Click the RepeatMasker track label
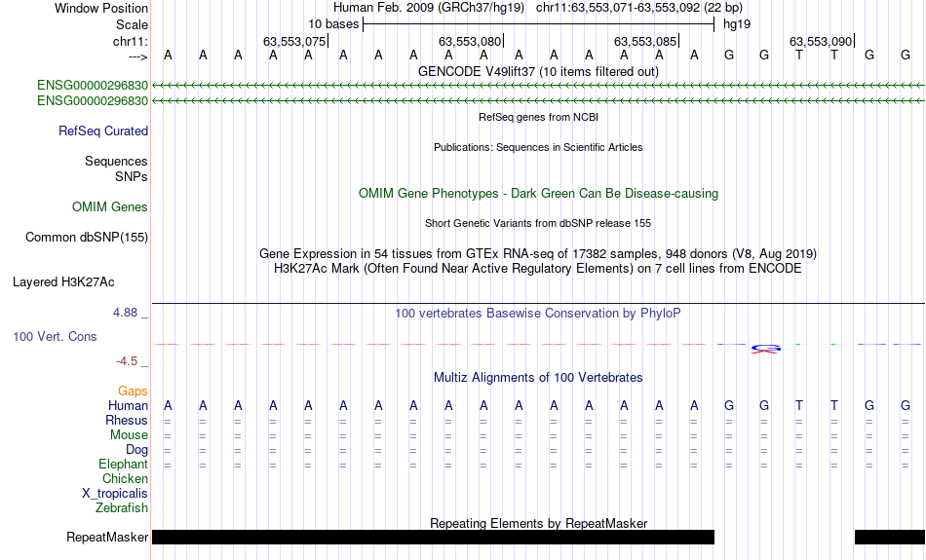Image resolution: width=926 pixels, height=560 pixels. pyautogui.click(x=107, y=537)
